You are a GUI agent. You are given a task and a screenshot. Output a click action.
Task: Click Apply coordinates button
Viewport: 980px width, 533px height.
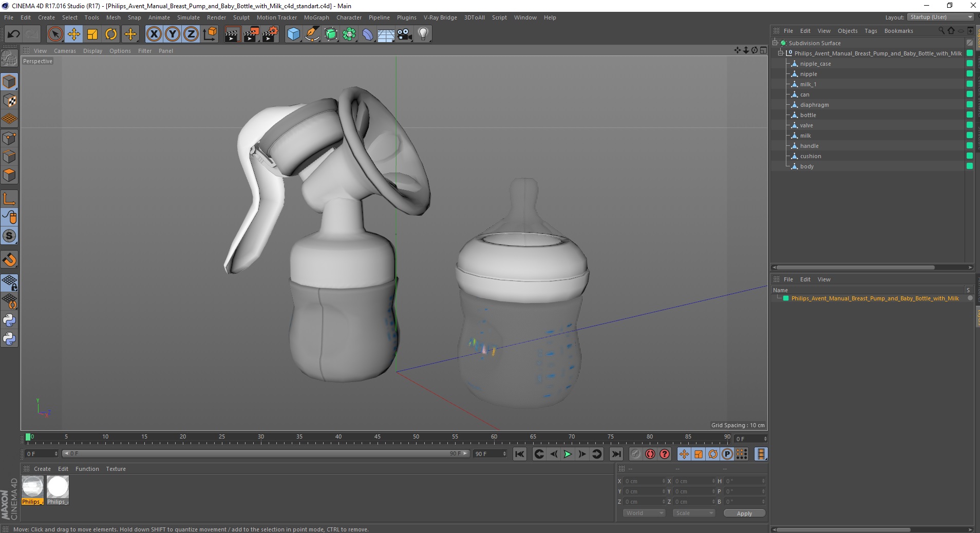click(x=744, y=513)
